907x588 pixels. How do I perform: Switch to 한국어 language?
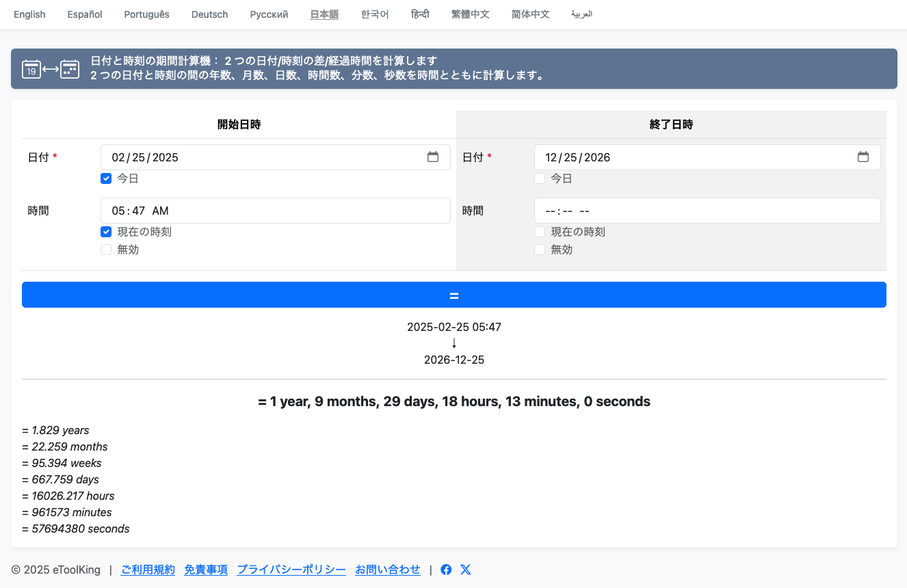(375, 14)
